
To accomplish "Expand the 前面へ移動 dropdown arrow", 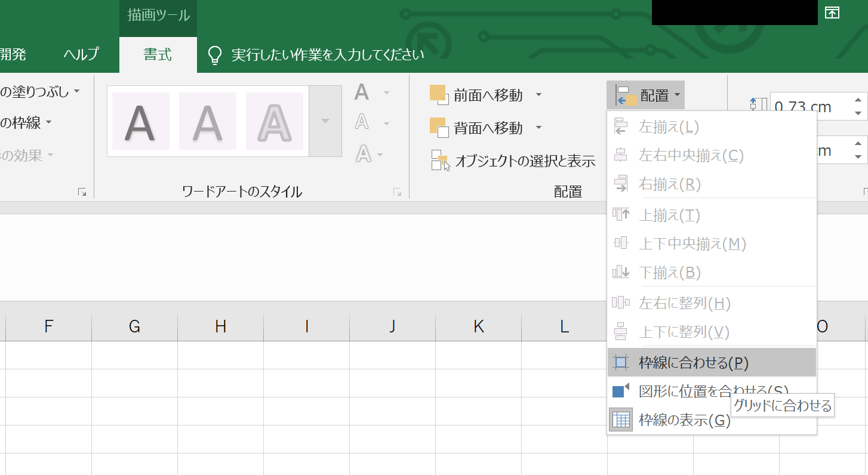I will pos(538,95).
